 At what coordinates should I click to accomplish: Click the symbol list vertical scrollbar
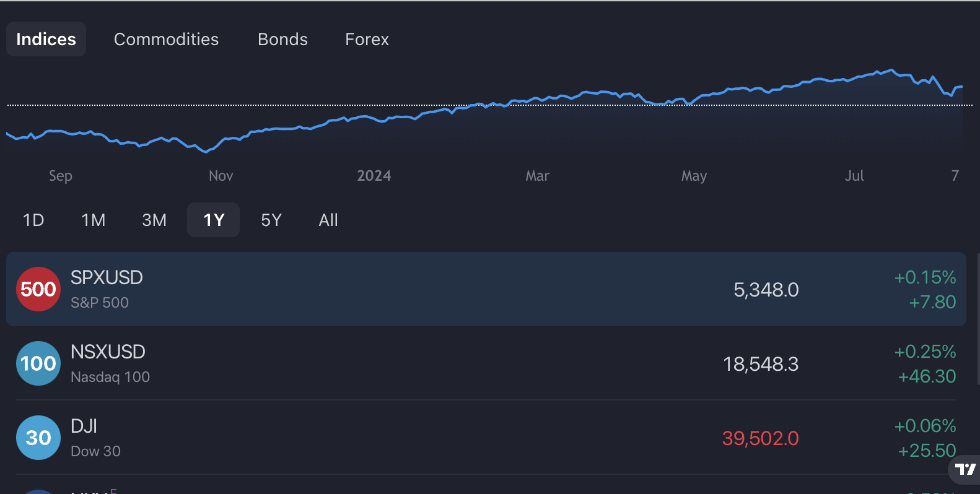tap(978, 319)
